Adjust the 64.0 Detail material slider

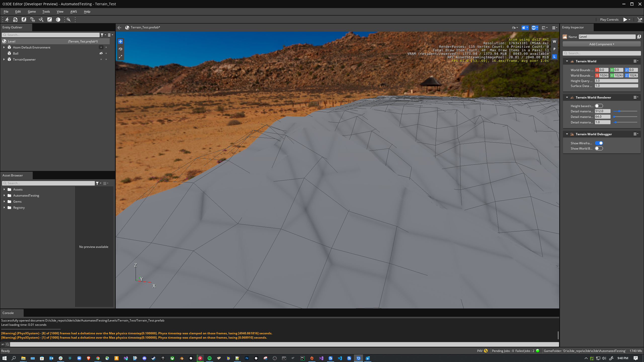coord(625,117)
